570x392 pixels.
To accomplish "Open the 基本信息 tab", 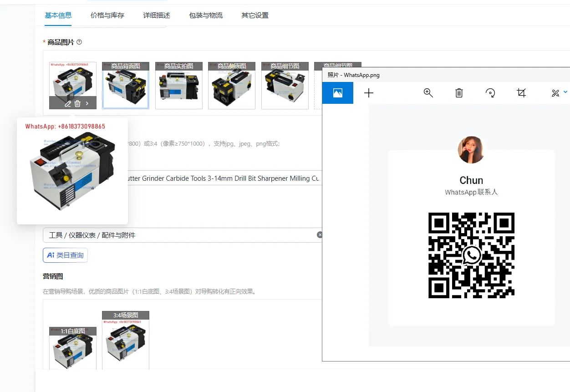I will coord(58,15).
